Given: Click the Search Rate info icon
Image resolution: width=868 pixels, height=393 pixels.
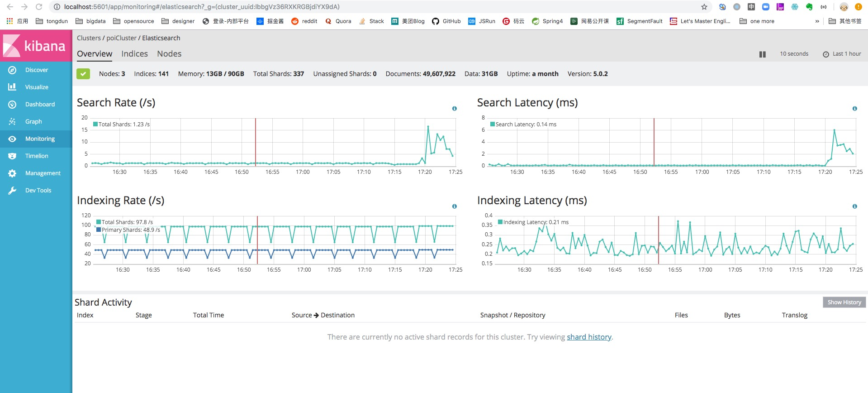Looking at the screenshot, I should click(455, 109).
